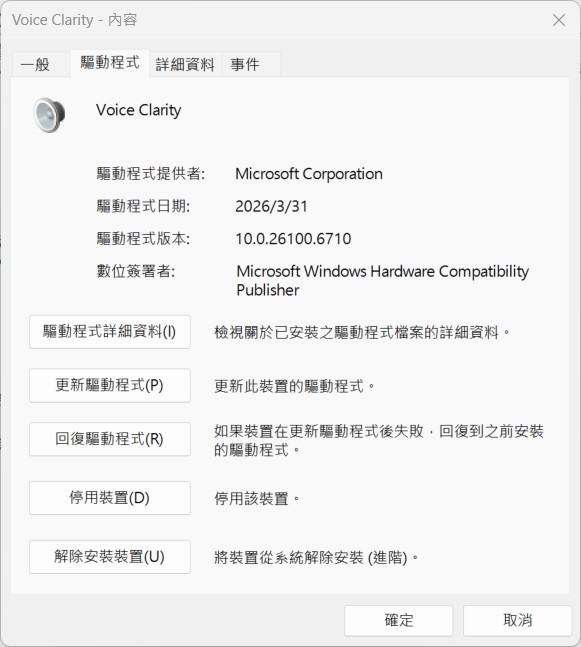The image size is (581, 647).
Task: Click the Microsoft Windows Hardware Compatibility Publisher text
Action: tap(383, 281)
